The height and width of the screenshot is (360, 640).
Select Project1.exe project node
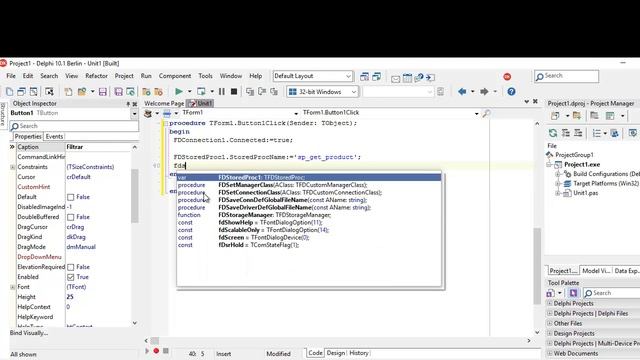pos(582,164)
